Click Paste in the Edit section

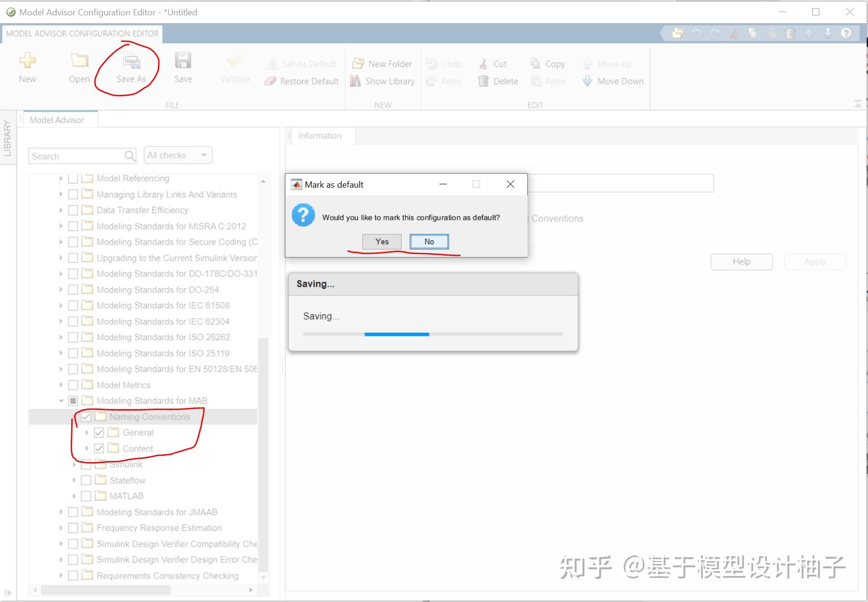pos(547,81)
